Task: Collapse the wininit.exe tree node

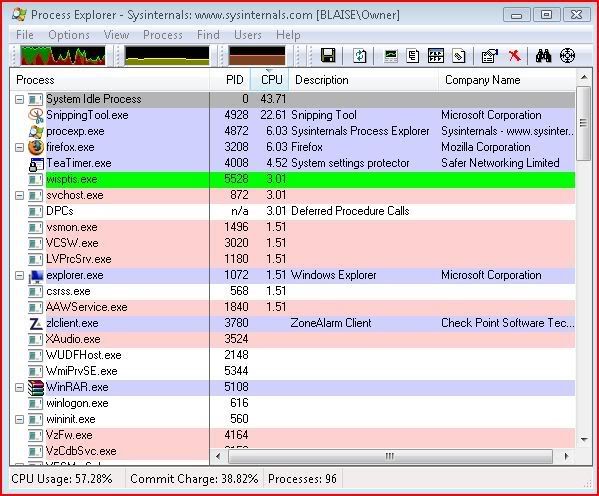Action: 19,420
